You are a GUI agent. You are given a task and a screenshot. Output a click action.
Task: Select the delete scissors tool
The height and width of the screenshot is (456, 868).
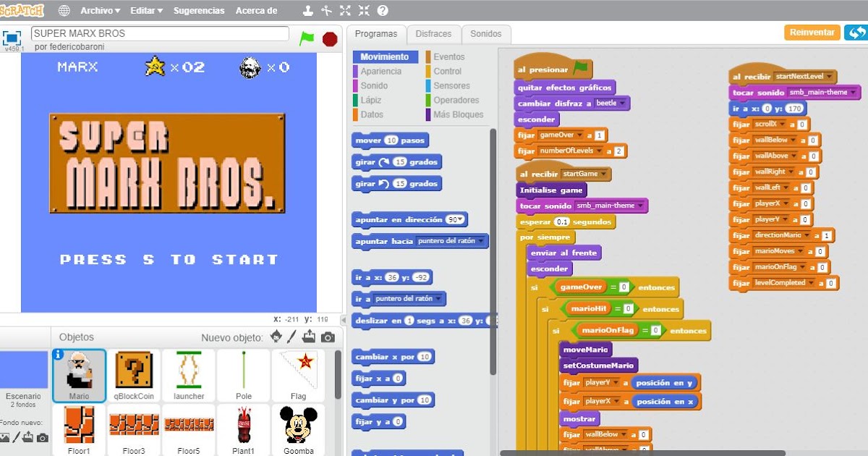[327, 10]
